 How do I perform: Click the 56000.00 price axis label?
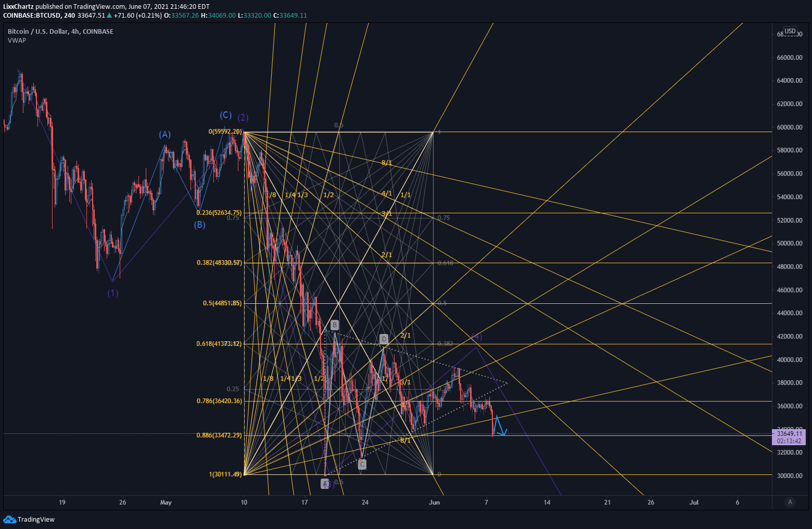coord(789,174)
